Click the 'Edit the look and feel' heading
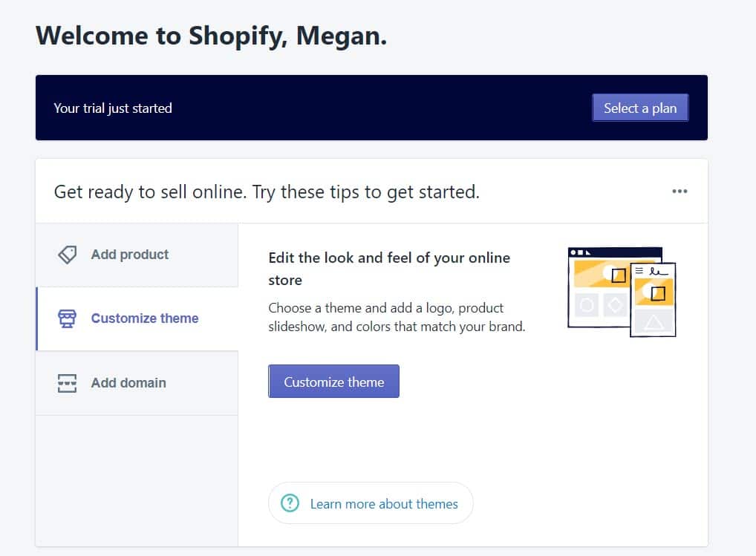This screenshot has height=556, width=756. click(389, 269)
